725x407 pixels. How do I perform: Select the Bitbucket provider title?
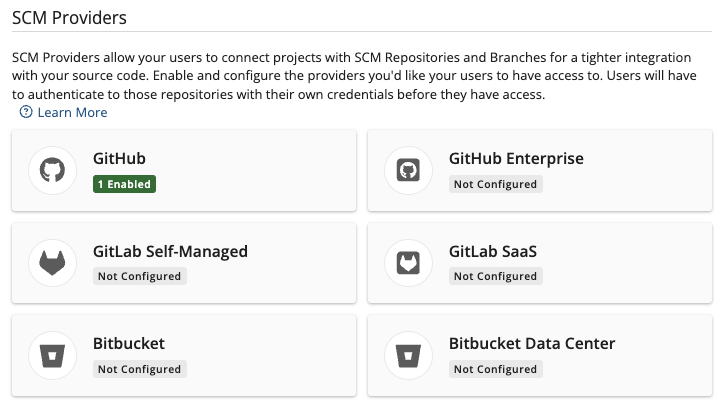click(x=128, y=344)
